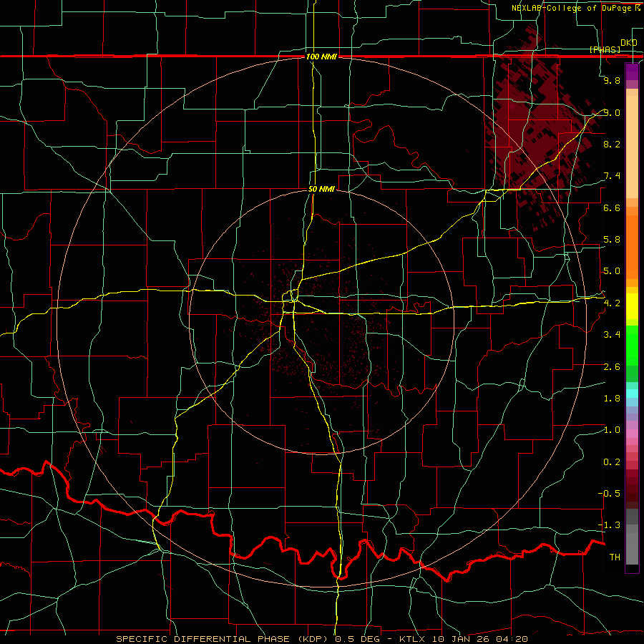This screenshot has width=644, height=644.
Task: Click the DKD label above the color scale
Action: (x=628, y=43)
